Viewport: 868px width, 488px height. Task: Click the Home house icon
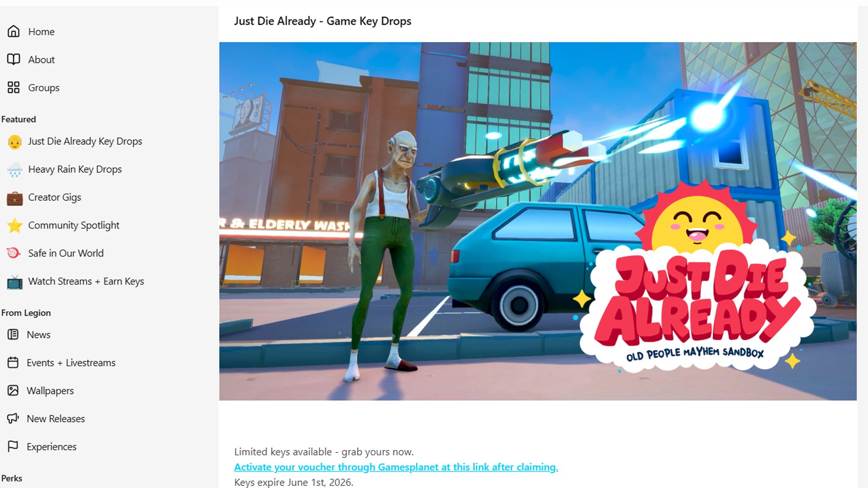pyautogui.click(x=14, y=31)
